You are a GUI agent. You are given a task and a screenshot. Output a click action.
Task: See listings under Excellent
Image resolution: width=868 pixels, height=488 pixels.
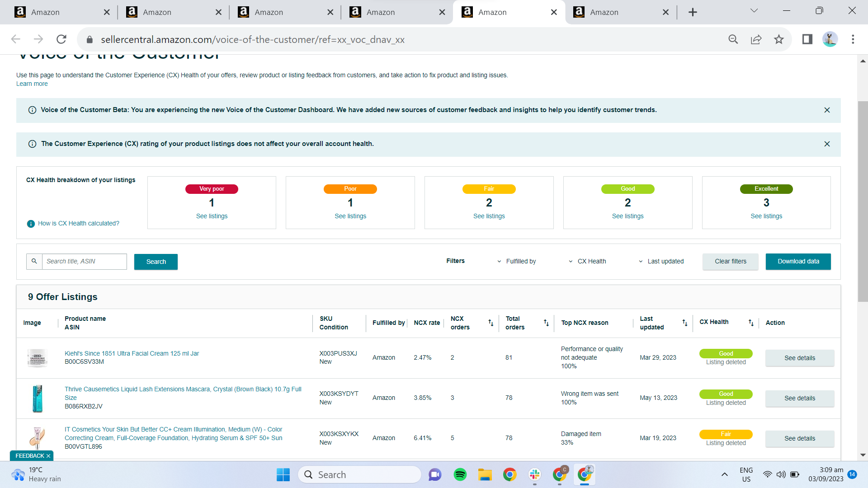click(x=766, y=216)
